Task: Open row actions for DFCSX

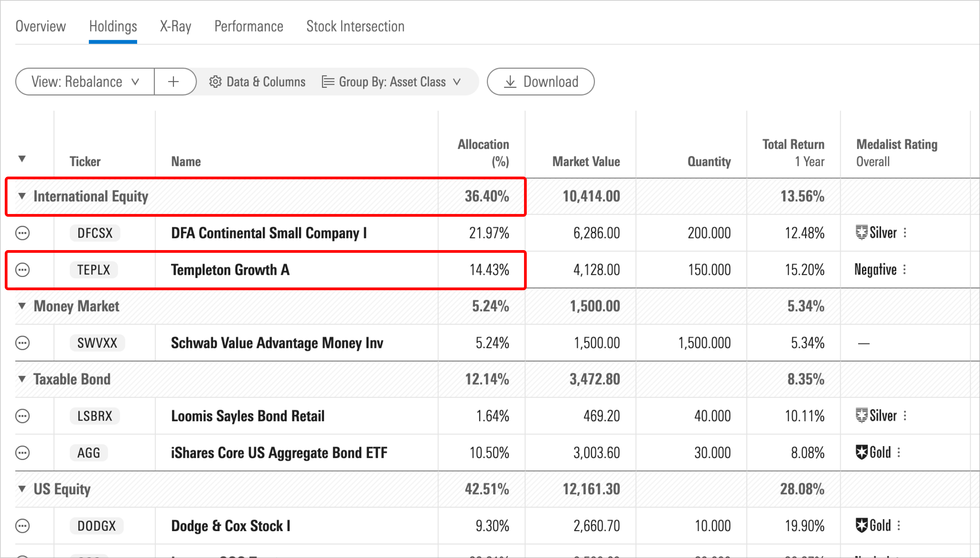Action: click(x=22, y=233)
